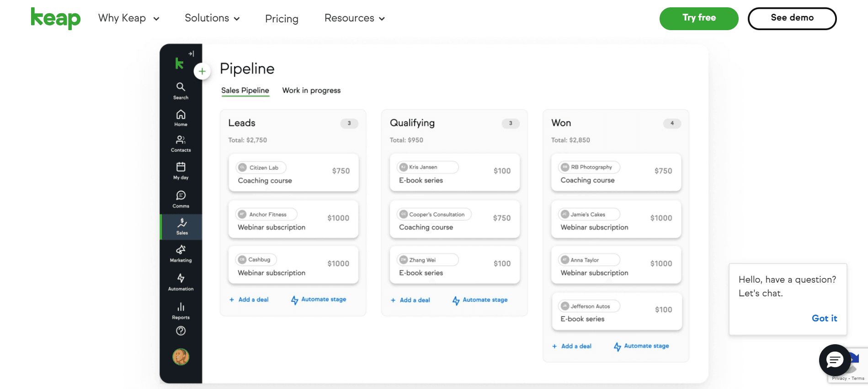
Task: Click the green plus add button
Action: pyautogui.click(x=202, y=71)
